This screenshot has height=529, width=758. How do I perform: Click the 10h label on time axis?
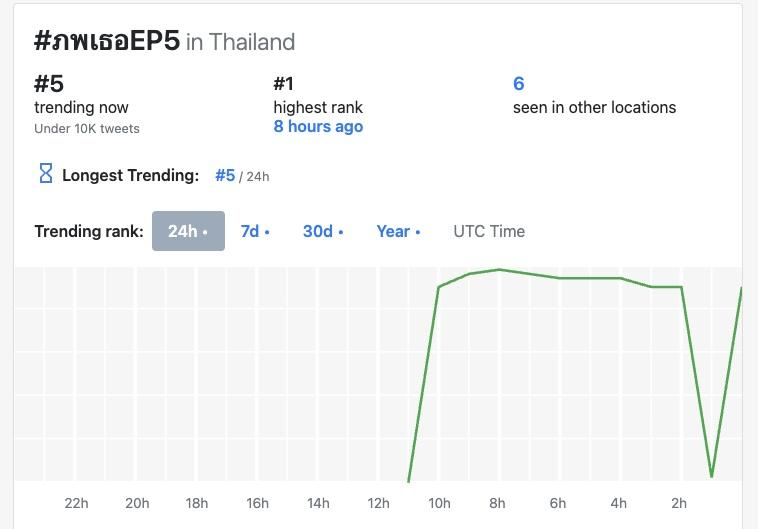(439, 503)
